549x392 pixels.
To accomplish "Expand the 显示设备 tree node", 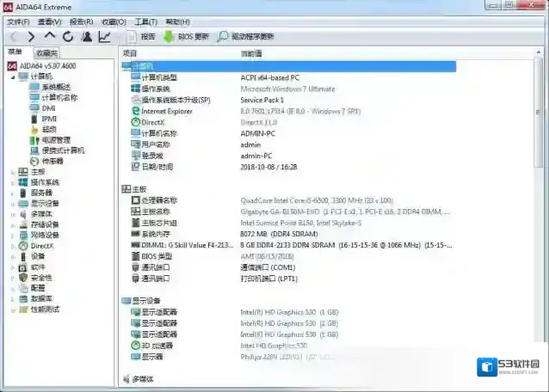I will tap(13, 204).
